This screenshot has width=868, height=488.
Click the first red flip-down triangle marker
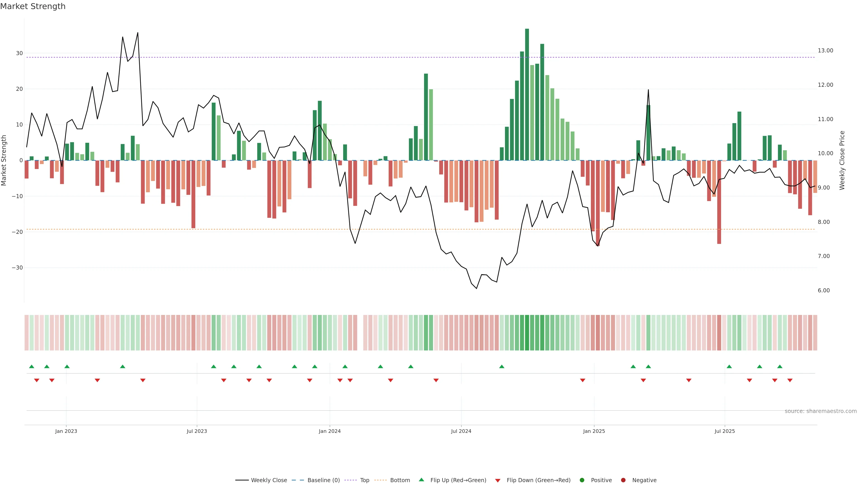tap(37, 380)
